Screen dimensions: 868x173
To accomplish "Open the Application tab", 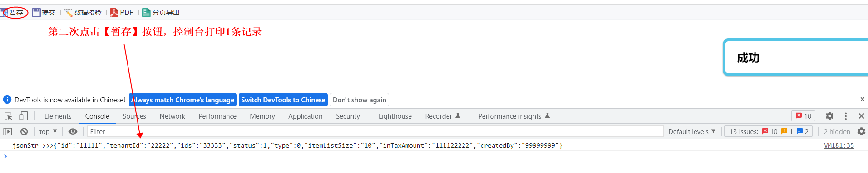I will pyautogui.click(x=306, y=116).
